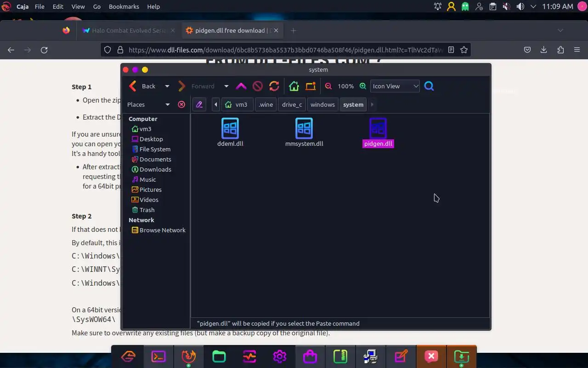Open Music in Places sidebar
This screenshot has height=368, width=588.
(144, 179)
